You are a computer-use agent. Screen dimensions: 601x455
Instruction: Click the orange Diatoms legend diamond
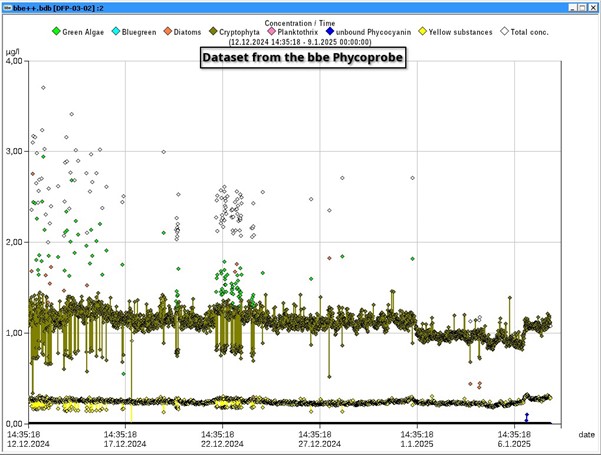(169, 32)
